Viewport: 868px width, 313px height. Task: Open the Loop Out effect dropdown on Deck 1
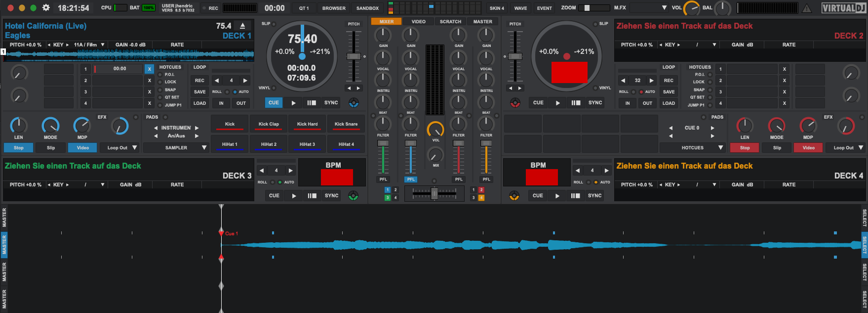click(x=135, y=147)
